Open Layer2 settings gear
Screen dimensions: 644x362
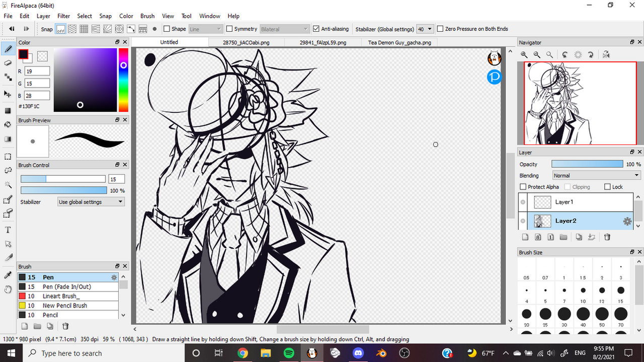click(627, 221)
